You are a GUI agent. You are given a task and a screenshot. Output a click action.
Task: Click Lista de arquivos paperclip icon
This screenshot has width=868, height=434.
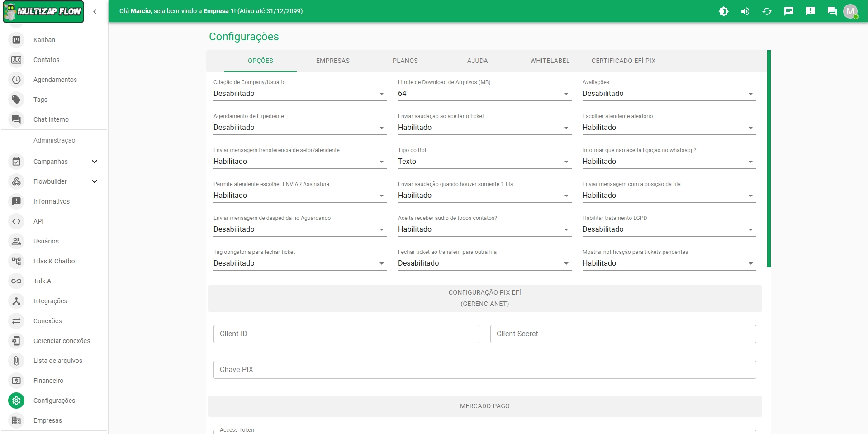click(x=16, y=361)
